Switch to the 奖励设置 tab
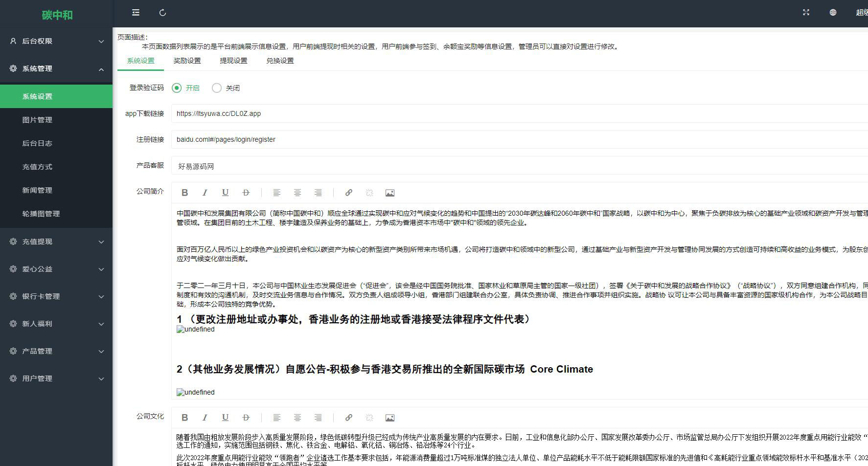Screen dimensions: 868x466 pyautogui.click(x=187, y=61)
